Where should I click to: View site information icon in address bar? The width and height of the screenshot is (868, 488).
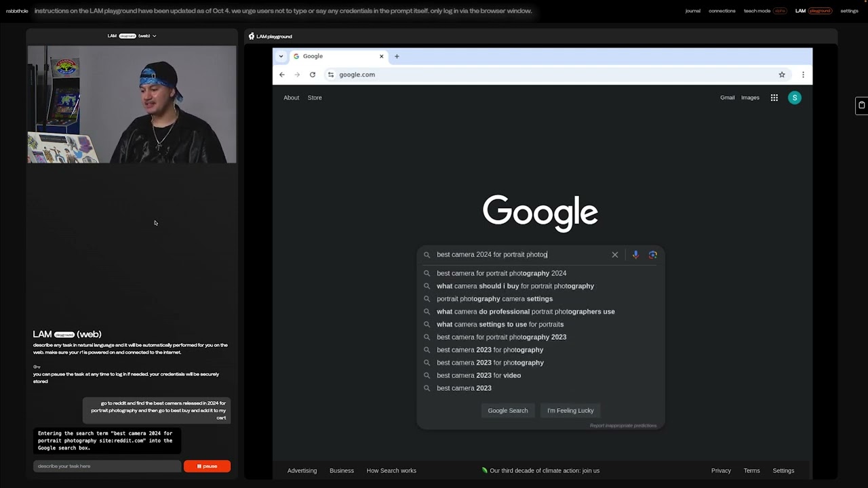tap(330, 75)
